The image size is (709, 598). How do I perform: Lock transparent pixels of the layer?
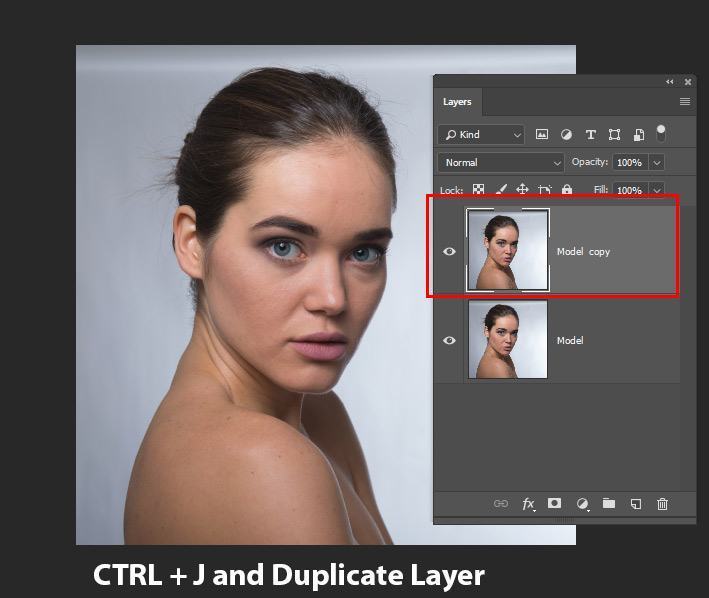[479, 189]
